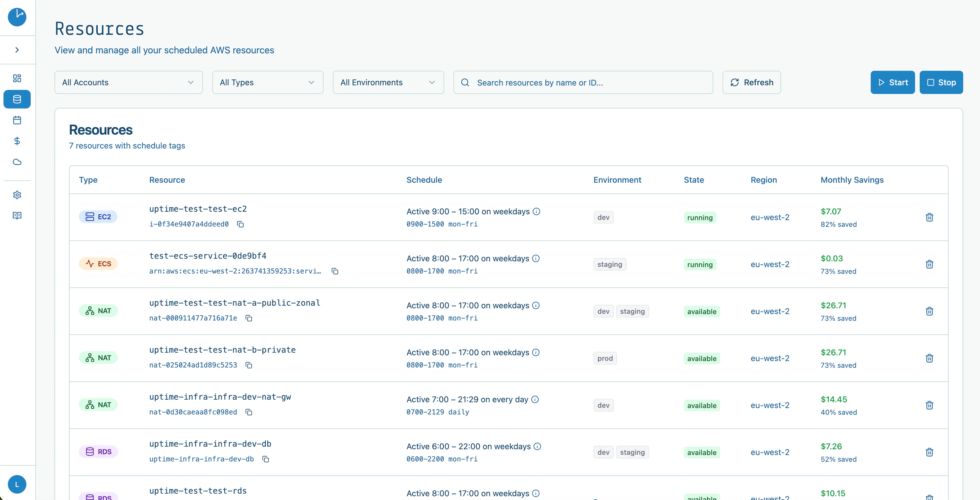Copy ID nat-000911477a716a71e
Image resolution: width=980 pixels, height=500 pixels.
pyautogui.click(x=249, y=318)
